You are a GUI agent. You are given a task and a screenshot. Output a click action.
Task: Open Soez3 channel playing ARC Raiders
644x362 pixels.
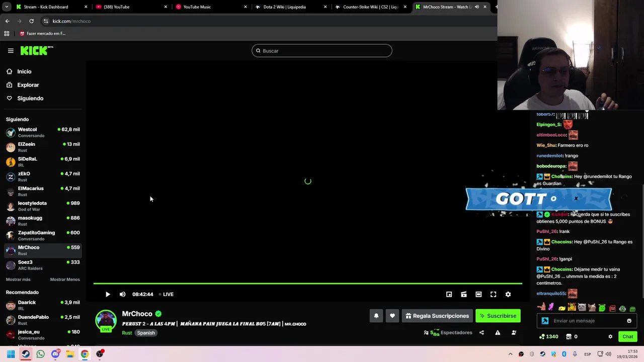pos(43,265)
